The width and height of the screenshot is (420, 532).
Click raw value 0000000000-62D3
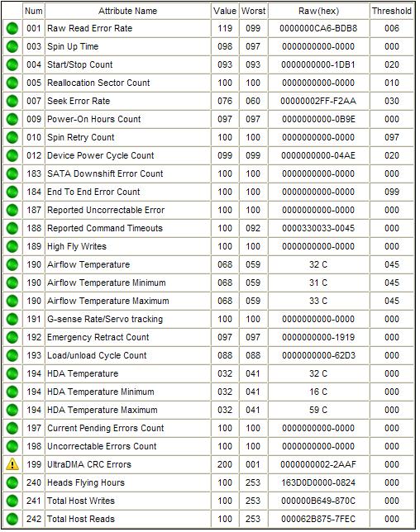[318, 355]
